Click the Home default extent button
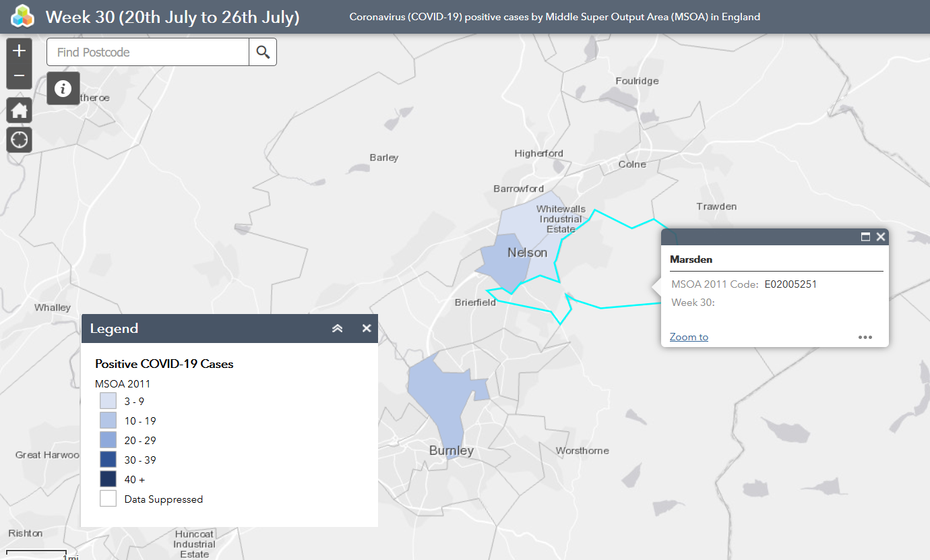 click(x=19, y=111)
